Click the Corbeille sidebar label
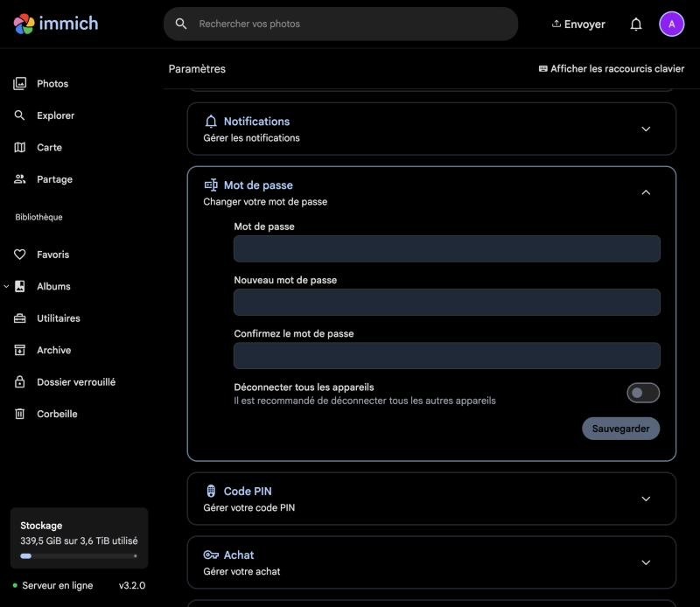 [x=57, y=414]
